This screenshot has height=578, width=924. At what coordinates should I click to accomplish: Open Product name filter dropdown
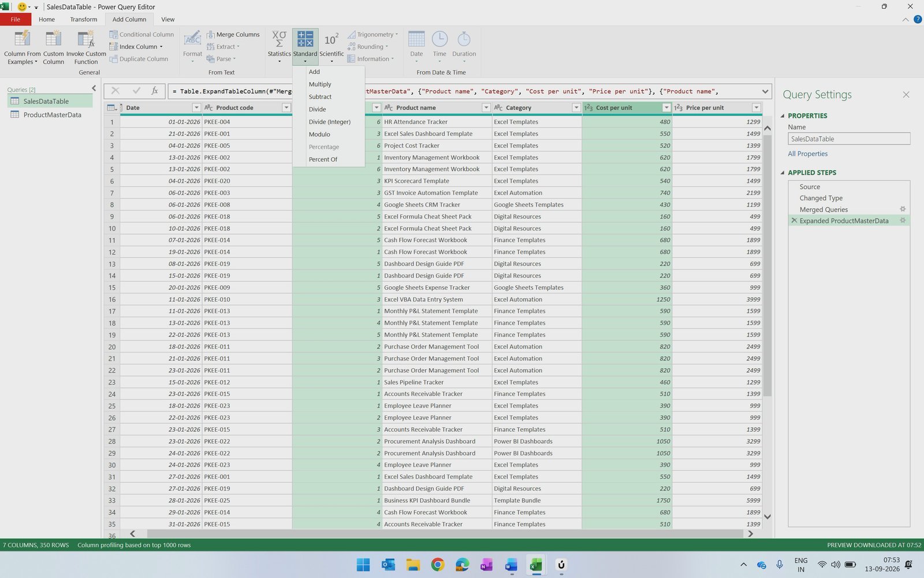(486, 108)
